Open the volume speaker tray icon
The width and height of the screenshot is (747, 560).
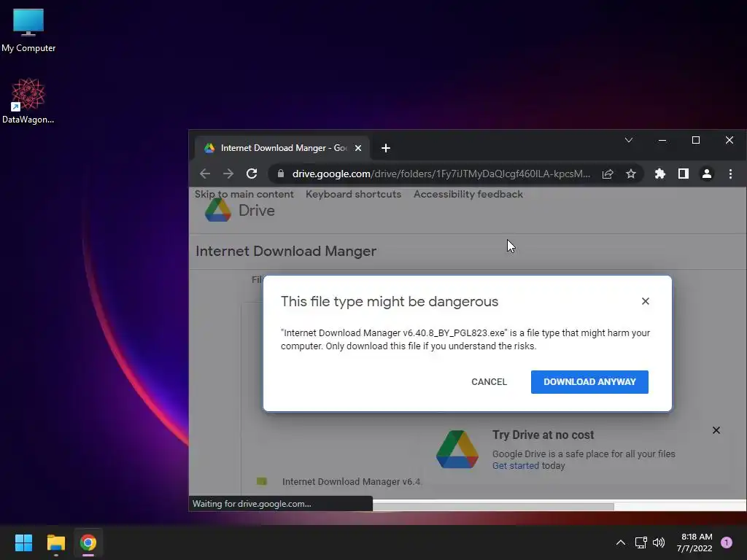click(659, 542)
